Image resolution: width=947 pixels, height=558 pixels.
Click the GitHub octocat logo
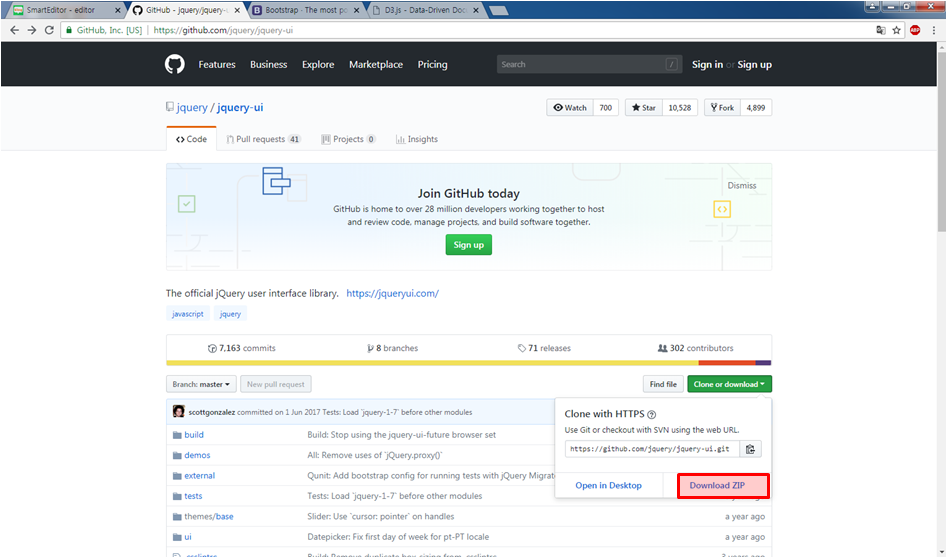[175, 64]
